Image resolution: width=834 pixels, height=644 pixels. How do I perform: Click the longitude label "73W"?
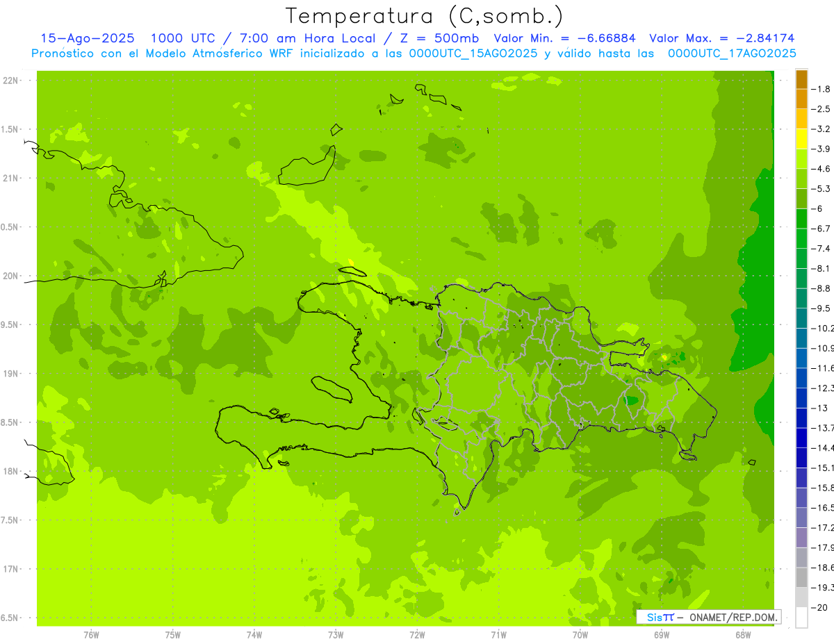coord(336,634)
